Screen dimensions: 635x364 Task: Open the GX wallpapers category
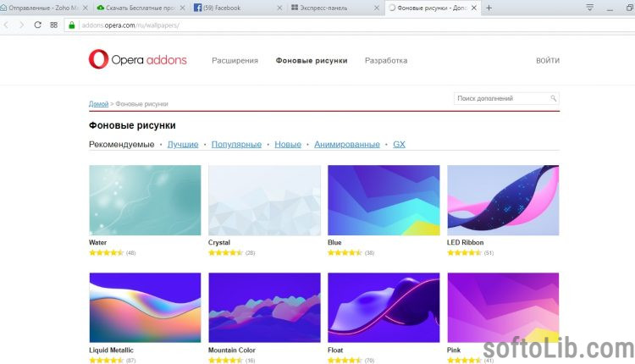(x=399, y=144)
